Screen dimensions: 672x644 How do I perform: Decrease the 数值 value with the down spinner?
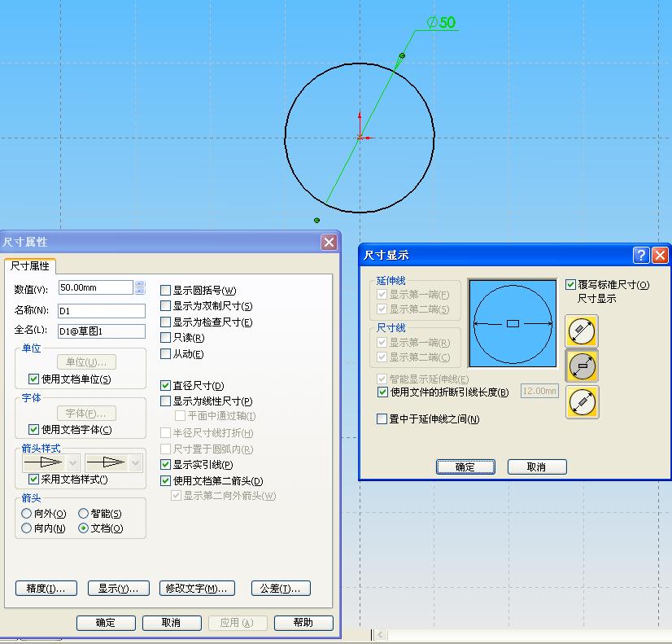tap(140, 291)
